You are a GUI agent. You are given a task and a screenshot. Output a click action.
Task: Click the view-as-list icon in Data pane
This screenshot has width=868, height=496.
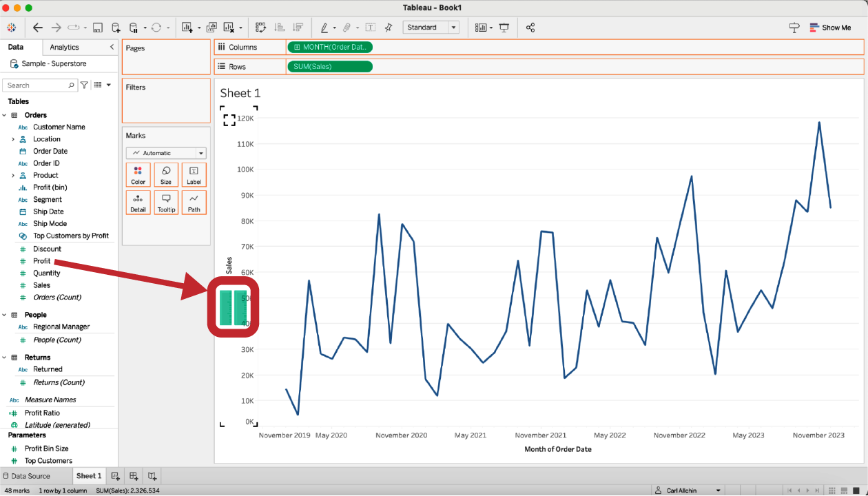click(98, 85)
